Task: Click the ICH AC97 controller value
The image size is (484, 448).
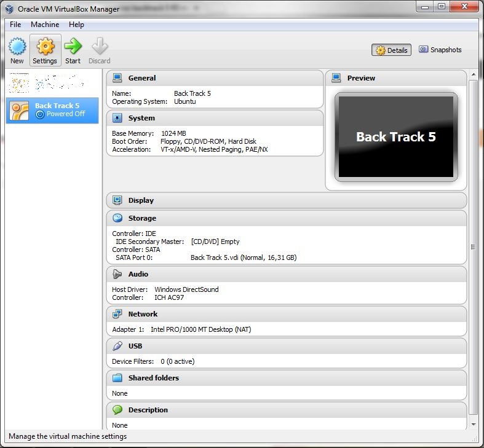Action: [169, 297]
